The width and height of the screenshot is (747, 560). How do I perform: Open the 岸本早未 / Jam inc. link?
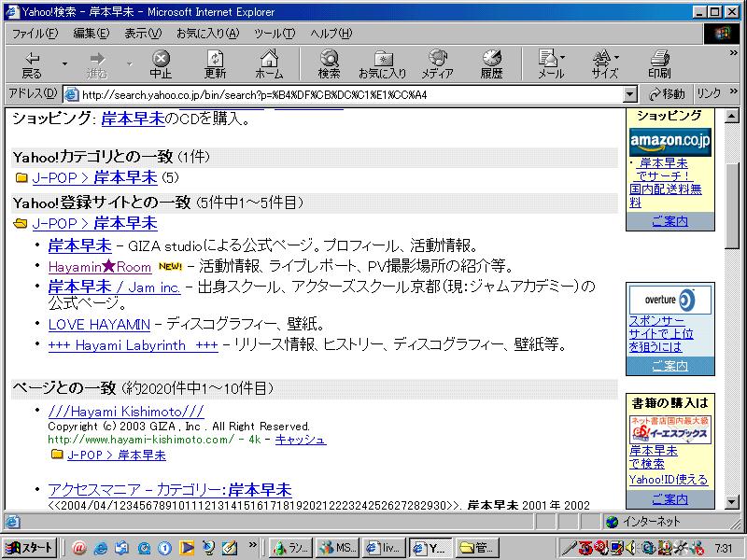114,287
